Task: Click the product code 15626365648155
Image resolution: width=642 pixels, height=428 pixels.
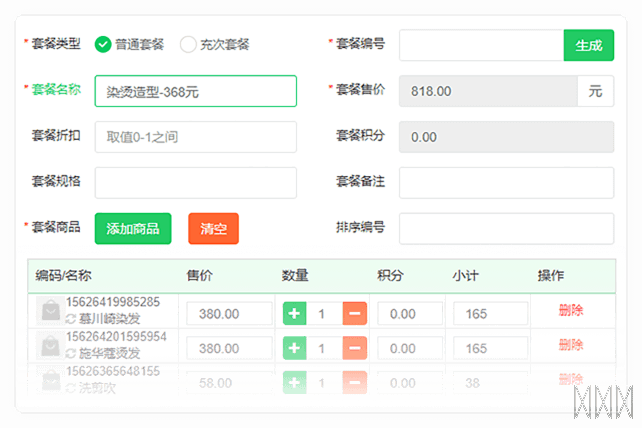Action: tap(113, 371)
